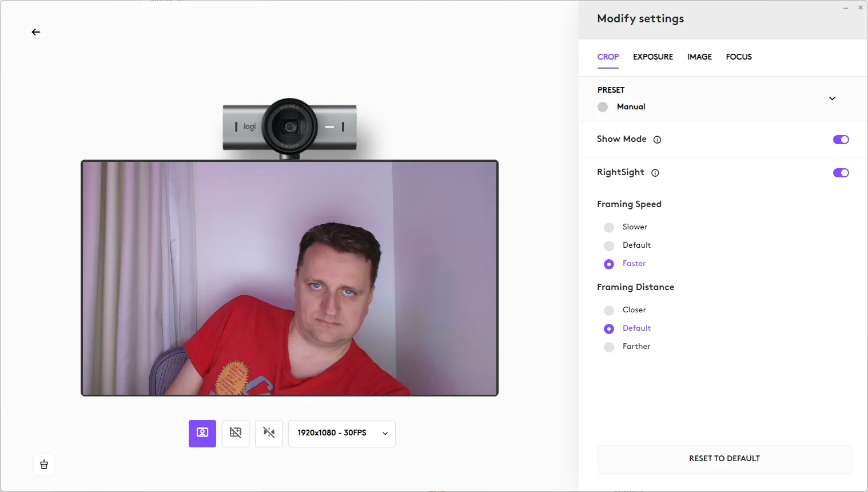
Task: Open the 1920x1080 - 30FPS resolution dropdown
Action: point(342,433)
